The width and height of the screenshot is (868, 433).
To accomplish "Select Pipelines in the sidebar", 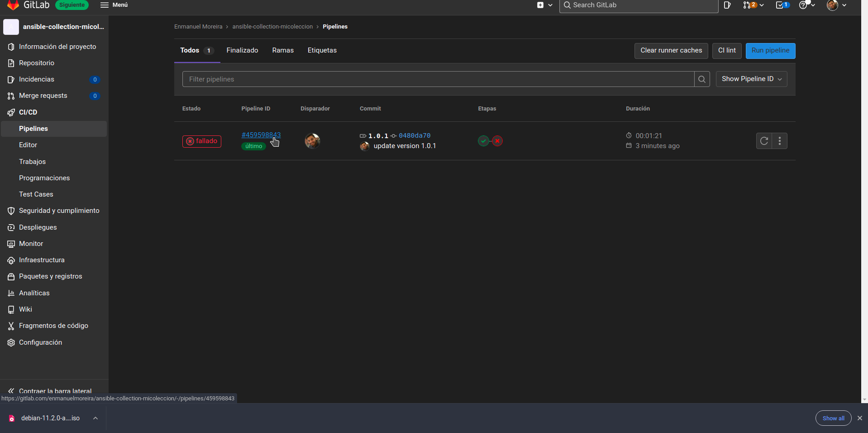I will (x=54, y=129).
